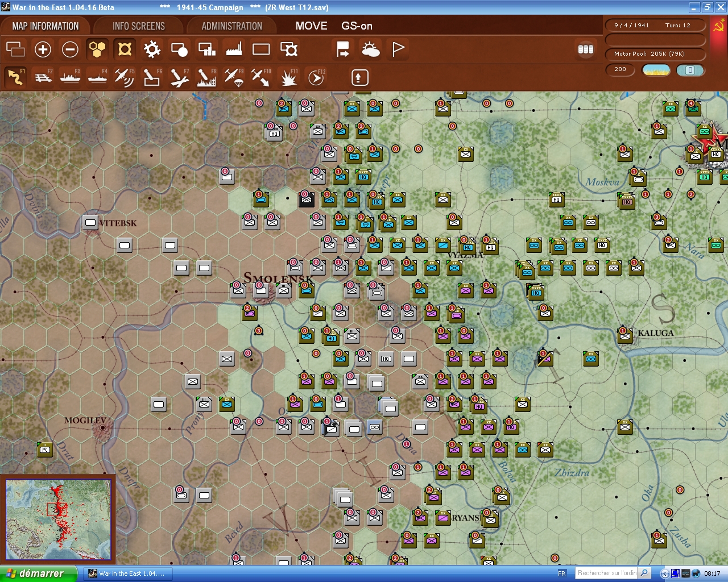Click the Smolensk city label

pyautogui.click(x=278, y=278)
